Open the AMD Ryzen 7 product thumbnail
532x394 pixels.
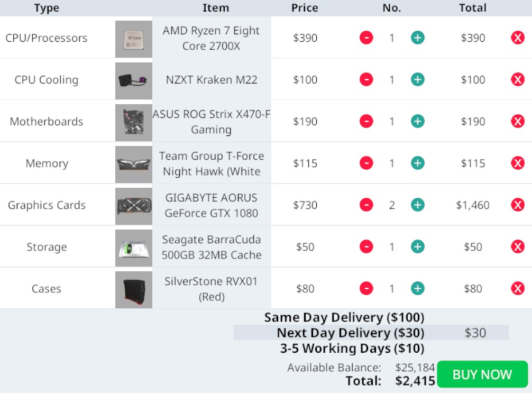134,39
